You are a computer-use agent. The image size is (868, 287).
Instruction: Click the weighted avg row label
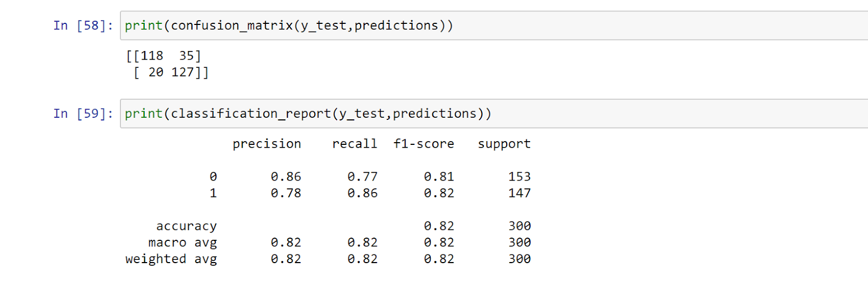point(171,259)
